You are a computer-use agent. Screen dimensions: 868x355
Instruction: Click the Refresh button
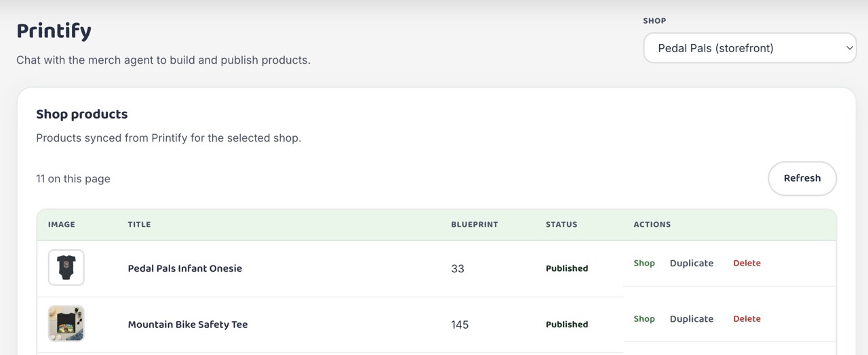(x=802, y=178)
